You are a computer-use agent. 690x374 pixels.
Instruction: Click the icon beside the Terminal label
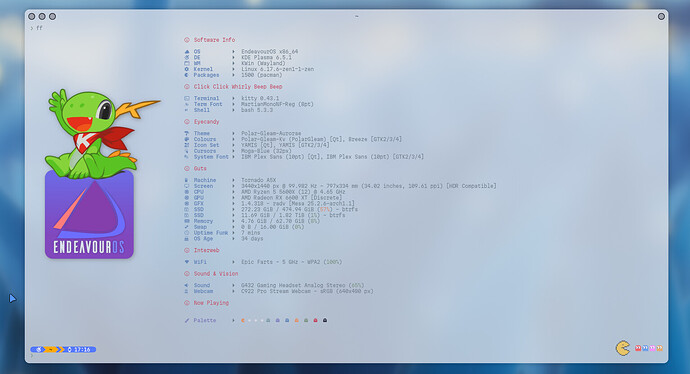pyautogui.click(x=187, y=98)
